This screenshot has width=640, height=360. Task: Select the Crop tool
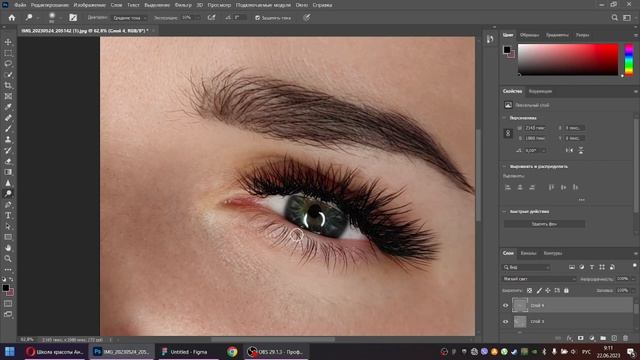pyautogui.click(x=8, y=85)
